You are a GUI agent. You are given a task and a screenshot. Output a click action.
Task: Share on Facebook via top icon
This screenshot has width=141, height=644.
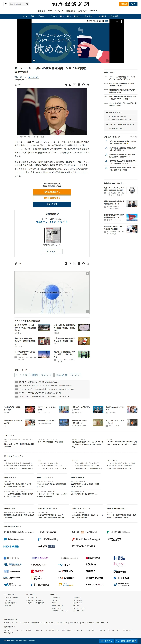click(x=83, y=85)
